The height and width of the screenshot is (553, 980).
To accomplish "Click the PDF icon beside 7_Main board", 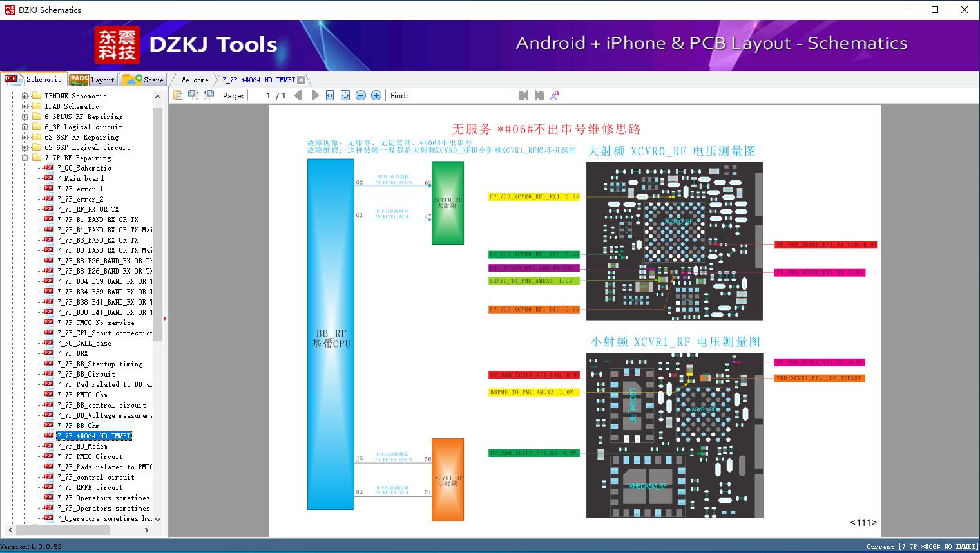I will (48, 178).
